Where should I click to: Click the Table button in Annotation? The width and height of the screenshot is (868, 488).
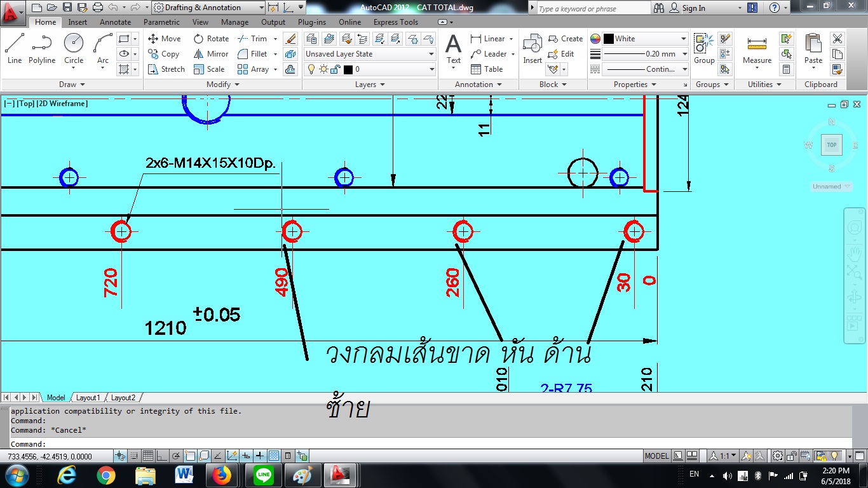(487, 69)
